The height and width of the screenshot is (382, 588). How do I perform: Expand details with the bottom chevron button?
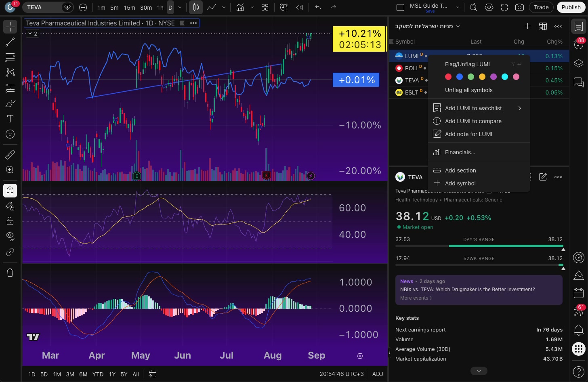coord(479,371)
